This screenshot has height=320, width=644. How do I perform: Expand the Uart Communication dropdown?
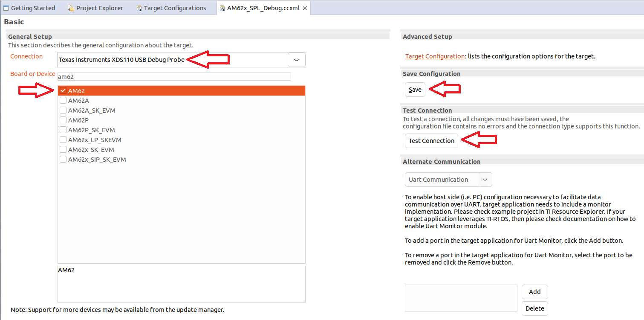[485, 180]
